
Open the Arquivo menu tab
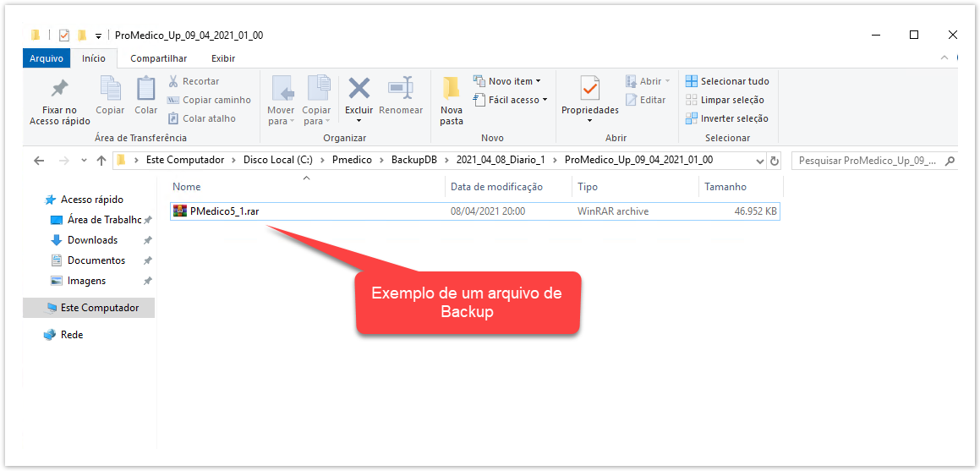point(47,58)
